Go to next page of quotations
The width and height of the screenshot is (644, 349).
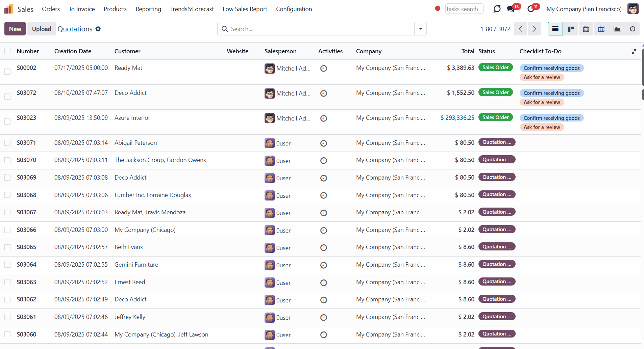pyautogui.click(x=534, y=29)
